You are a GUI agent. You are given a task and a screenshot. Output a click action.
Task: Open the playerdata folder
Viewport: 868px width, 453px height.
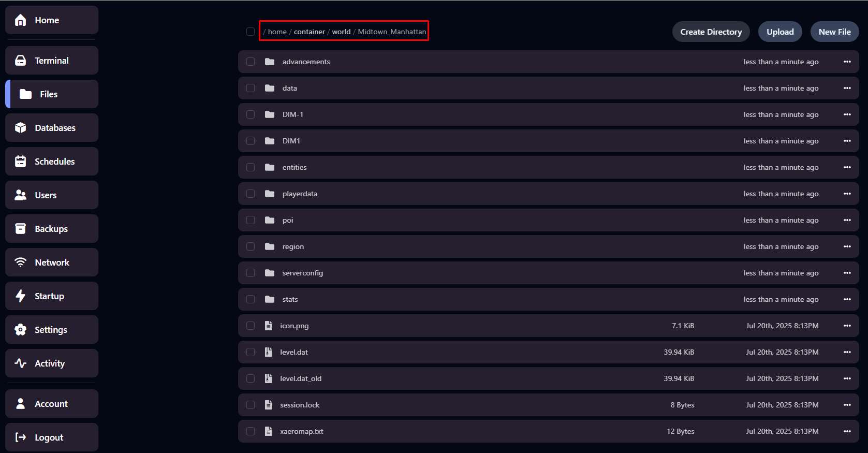pyautogui.click(x=300, y=194)
